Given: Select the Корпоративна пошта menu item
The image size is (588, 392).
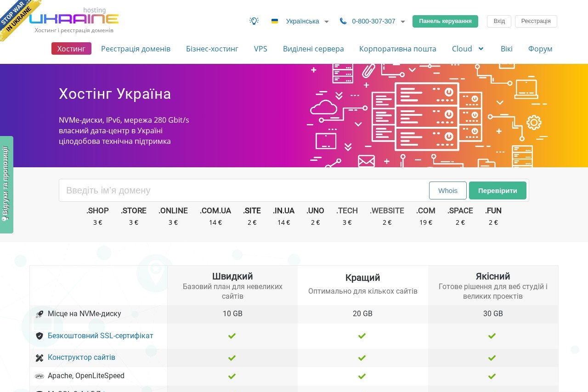Looking at the screenshot, I should [398, 49].
